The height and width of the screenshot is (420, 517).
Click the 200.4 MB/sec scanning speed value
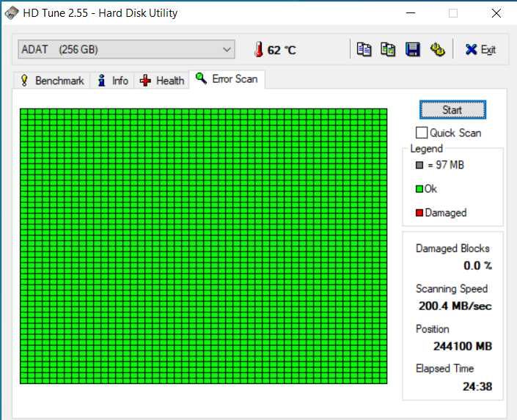pos(455,306)
